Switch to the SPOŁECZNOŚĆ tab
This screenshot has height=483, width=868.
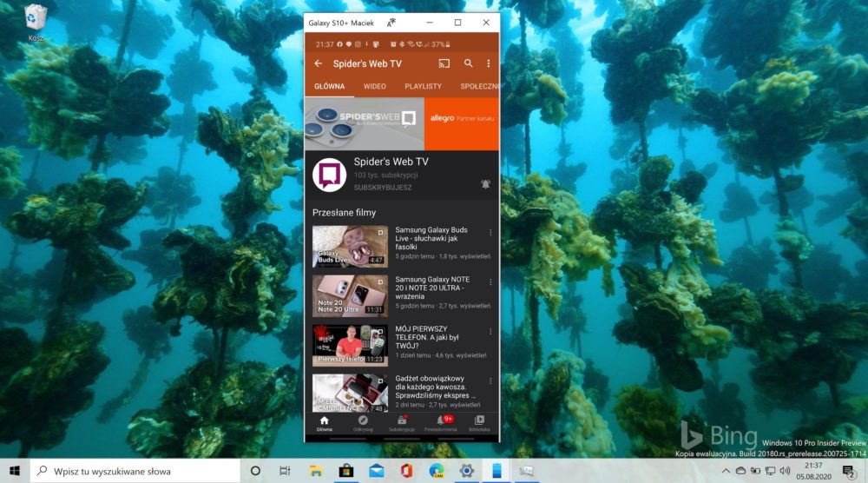tap(479, 86)
